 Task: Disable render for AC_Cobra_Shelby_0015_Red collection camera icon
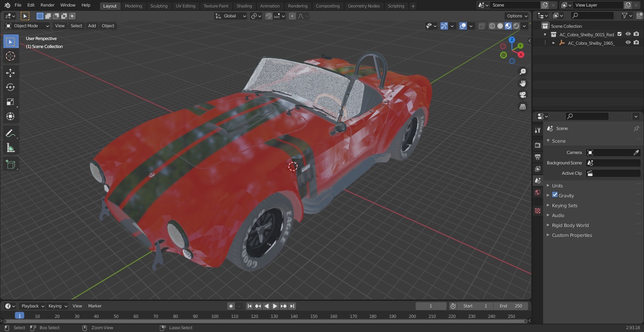click(x=636, y=34)
